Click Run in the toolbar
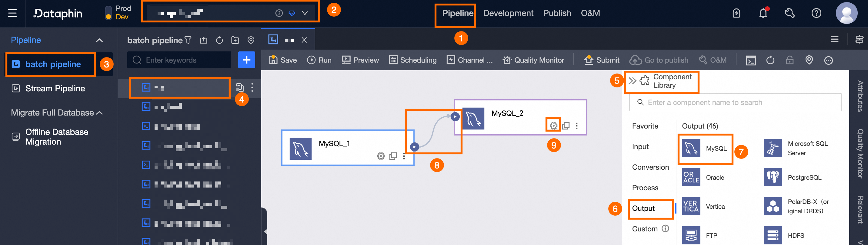The width and height of the screenshot is (868, 245). click(319, 60)
